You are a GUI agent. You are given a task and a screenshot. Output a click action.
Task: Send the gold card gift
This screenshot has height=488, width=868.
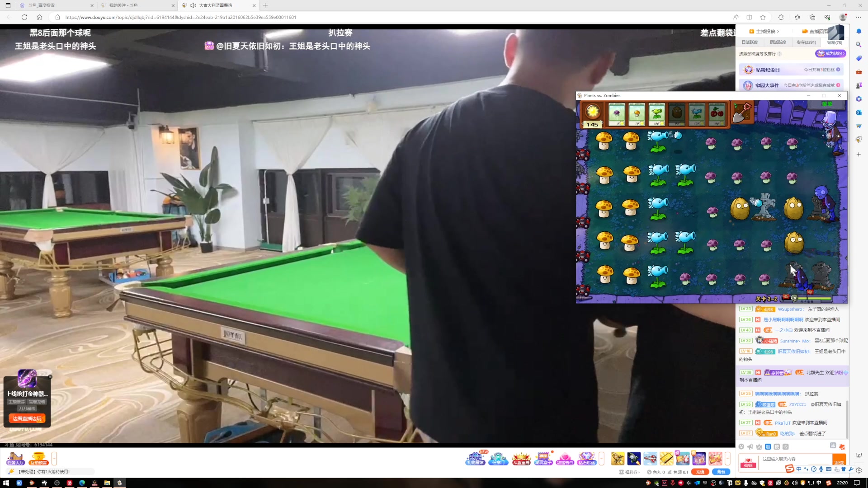[666, 458]
